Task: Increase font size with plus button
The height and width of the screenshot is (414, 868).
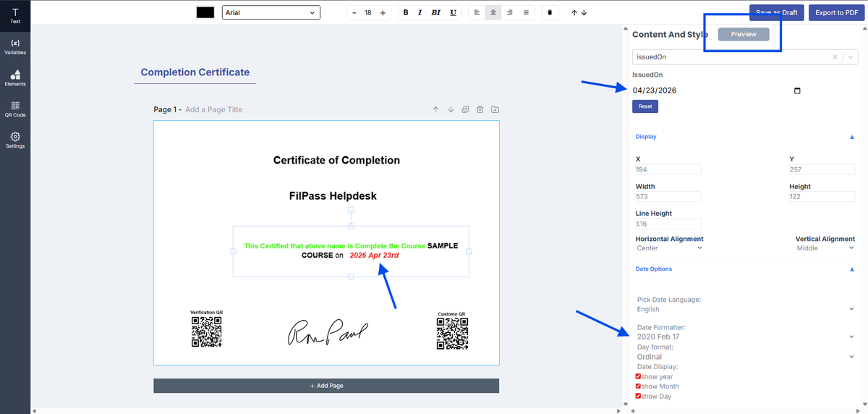Action: point(383,13)
